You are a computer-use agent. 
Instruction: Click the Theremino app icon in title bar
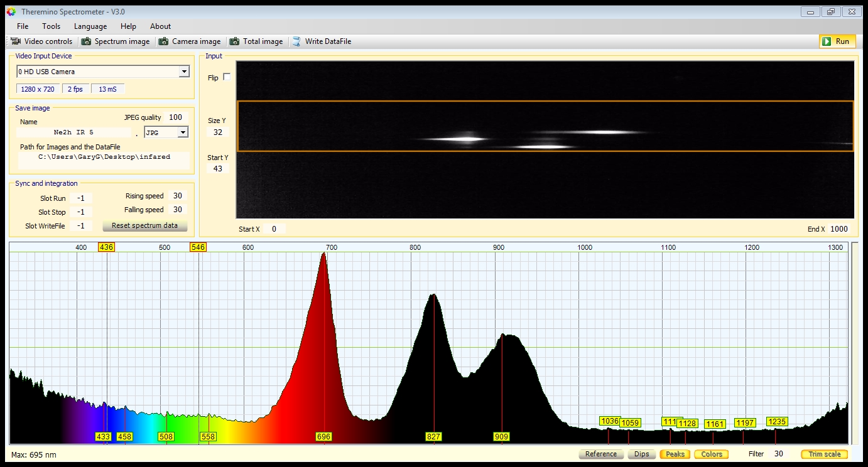click(x=11, y=11)
